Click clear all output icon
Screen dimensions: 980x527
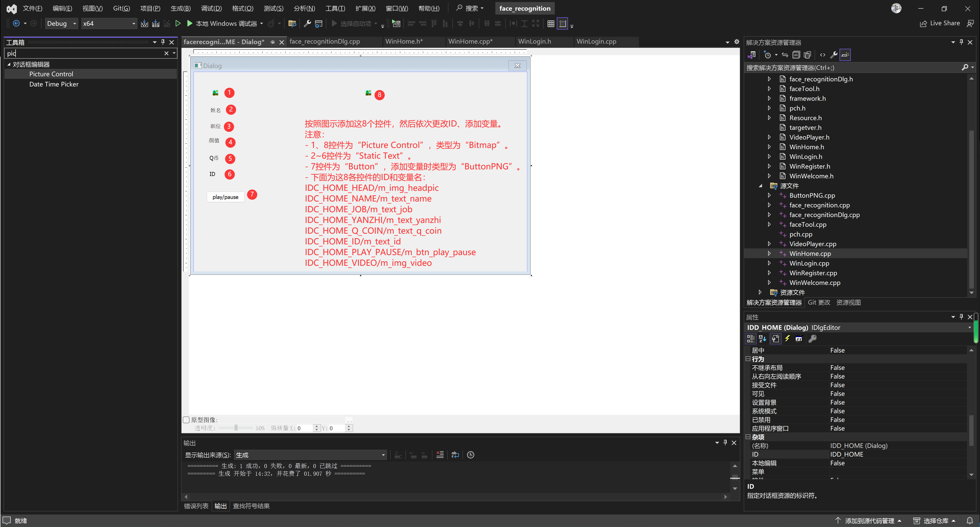(440, 455)
